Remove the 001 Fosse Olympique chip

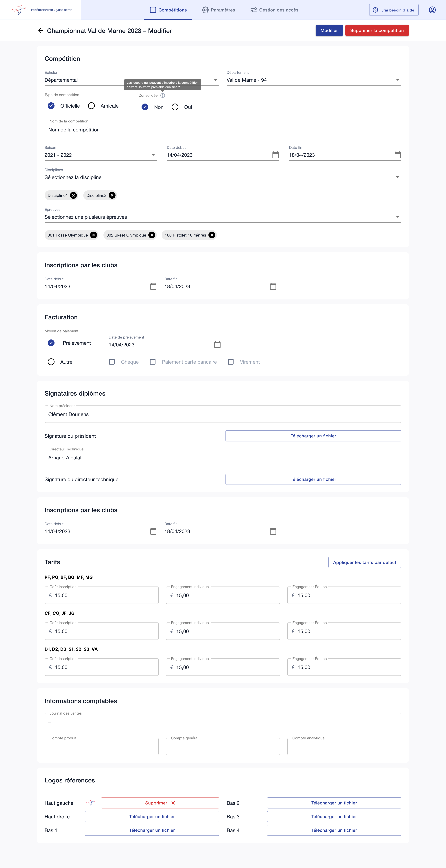point(94,235)
